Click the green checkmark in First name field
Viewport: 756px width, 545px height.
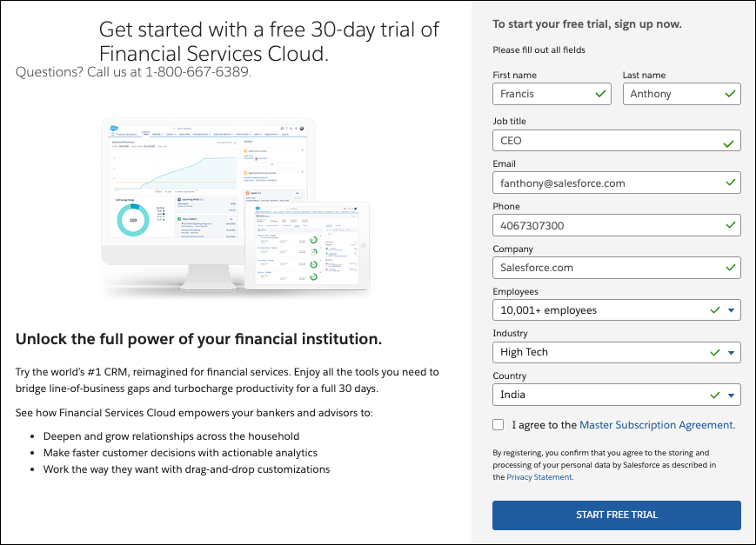click(x=600, y=94)
